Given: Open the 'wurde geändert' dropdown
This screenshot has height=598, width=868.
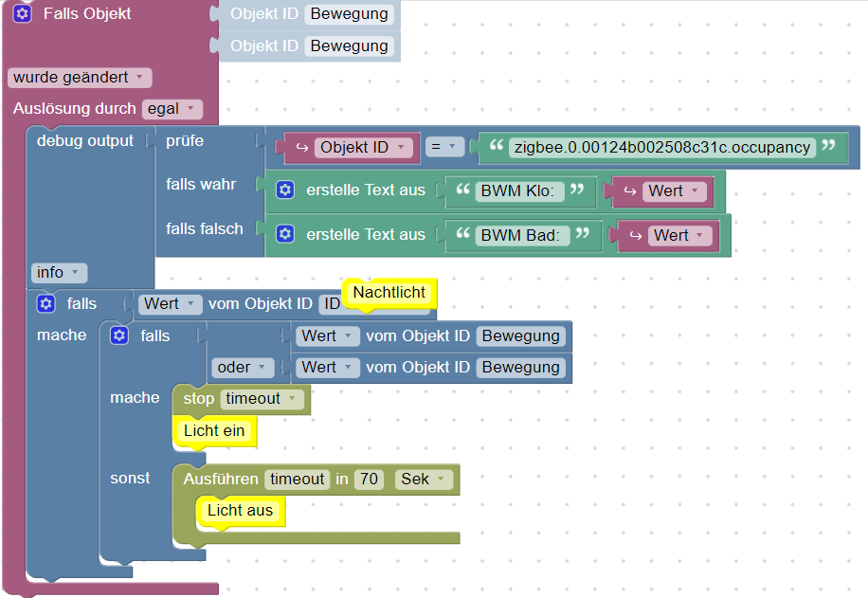Looking at the screenshot, I should pos(80,77).
